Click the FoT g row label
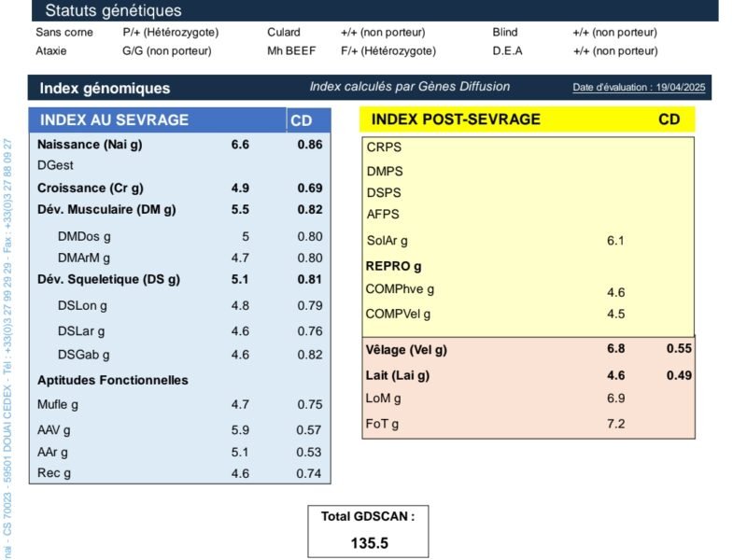747x560 pixels. (x=384, y=425)
